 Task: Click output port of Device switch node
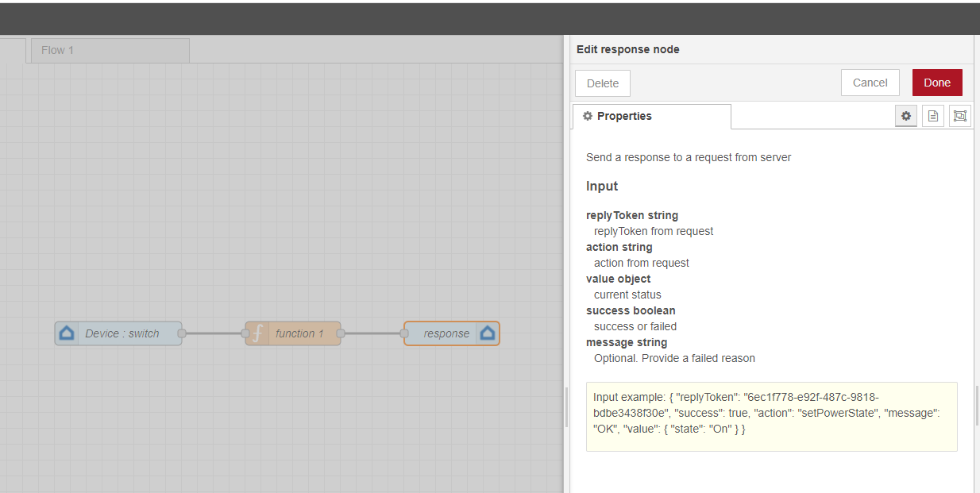point(182,333)
